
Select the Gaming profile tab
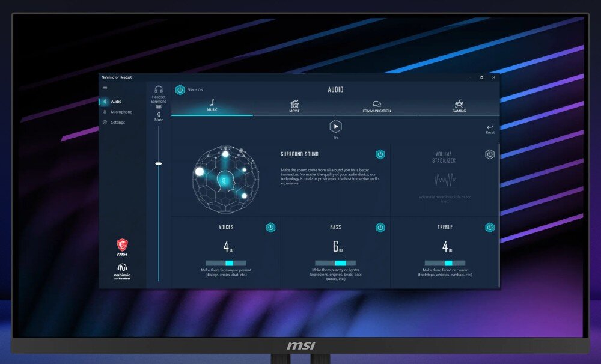point(459,106)
